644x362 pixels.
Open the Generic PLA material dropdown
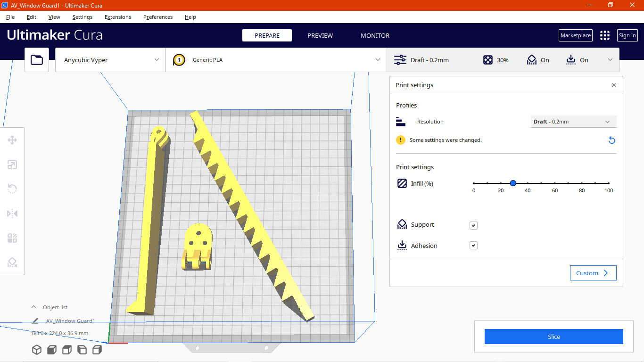click(x=276, y=60)
